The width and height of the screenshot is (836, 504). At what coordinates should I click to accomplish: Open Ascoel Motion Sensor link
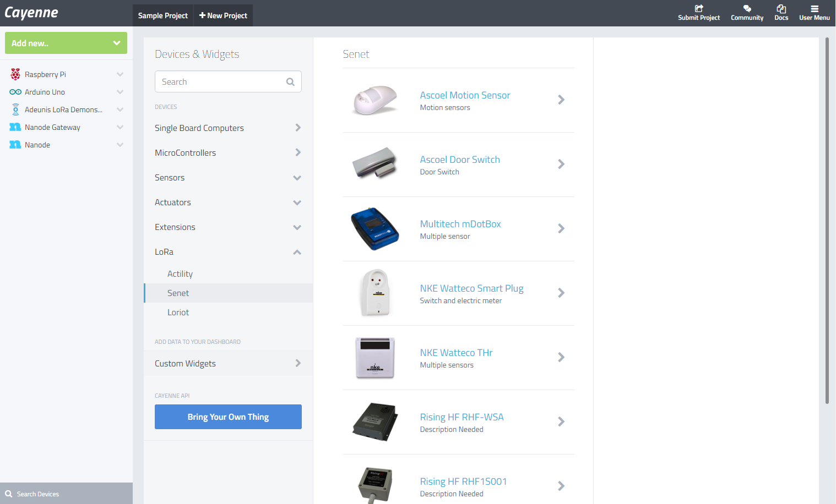tap(465, 95)
